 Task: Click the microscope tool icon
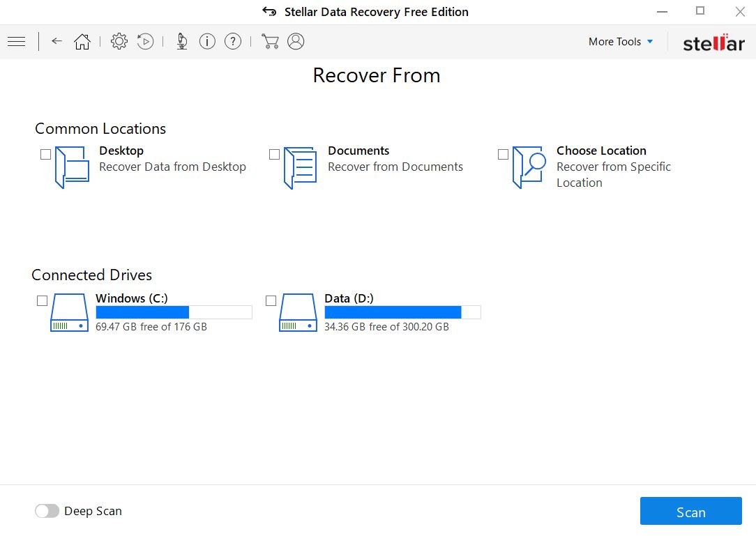182,41
